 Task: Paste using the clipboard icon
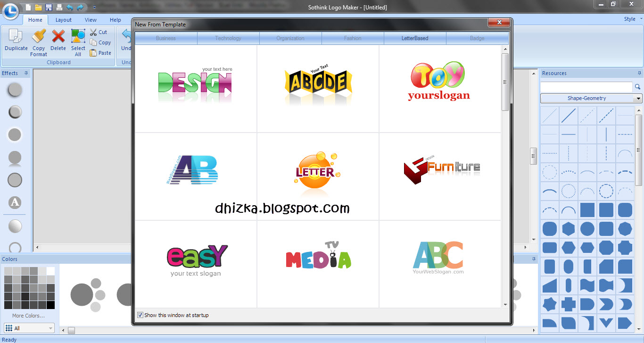[x=93, y=53]
